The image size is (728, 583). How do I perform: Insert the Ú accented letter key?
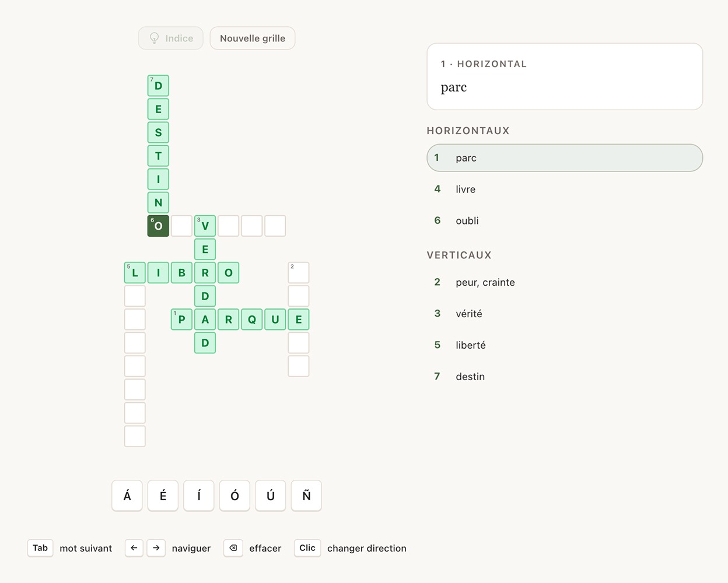pos(271,496)
